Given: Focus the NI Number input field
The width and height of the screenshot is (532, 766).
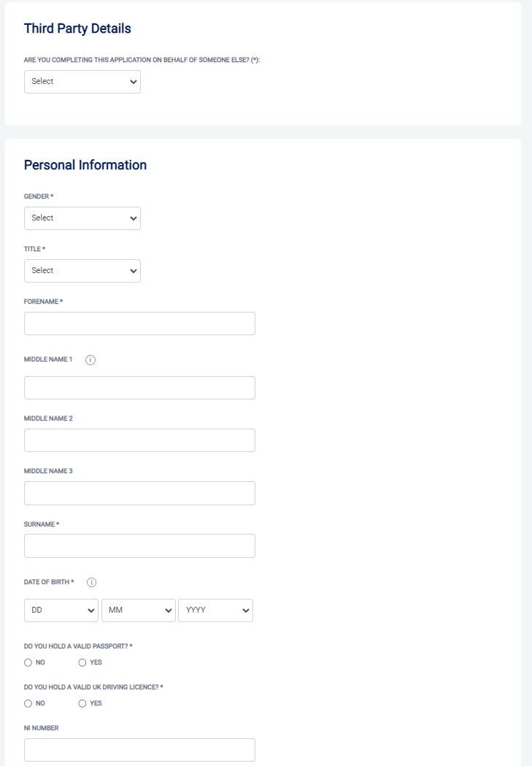Looking at the screenshot, I should 139,750.
